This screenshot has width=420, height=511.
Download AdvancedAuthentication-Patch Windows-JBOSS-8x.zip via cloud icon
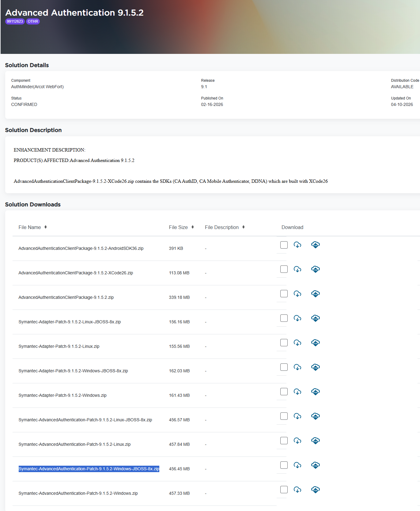coord(297,465)
